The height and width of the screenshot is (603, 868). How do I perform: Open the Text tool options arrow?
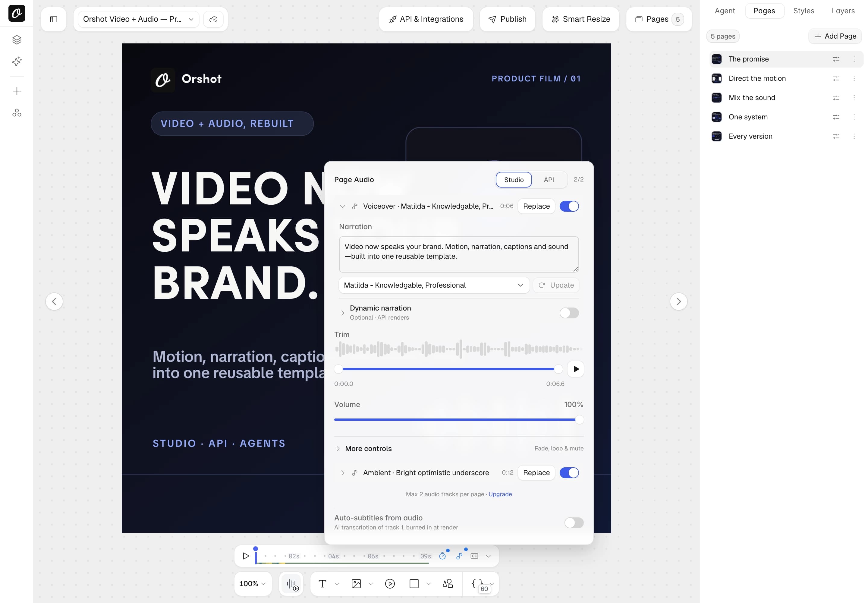tap(337, 584)
